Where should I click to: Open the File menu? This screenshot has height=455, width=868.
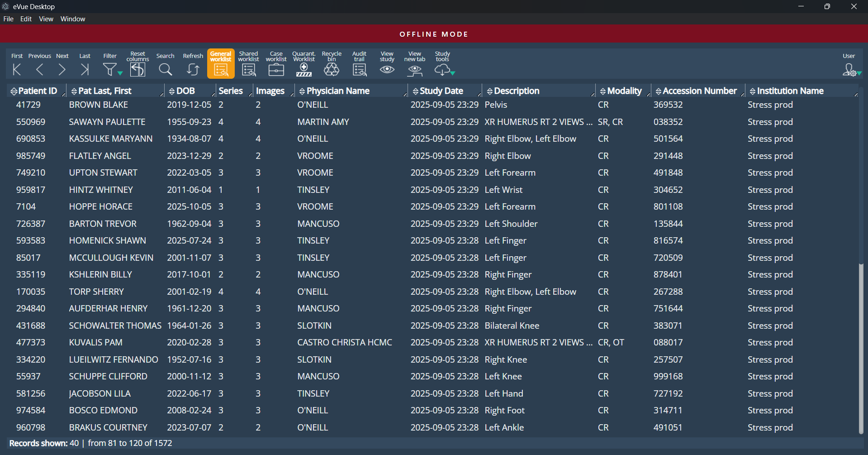(x=9, y=19)
